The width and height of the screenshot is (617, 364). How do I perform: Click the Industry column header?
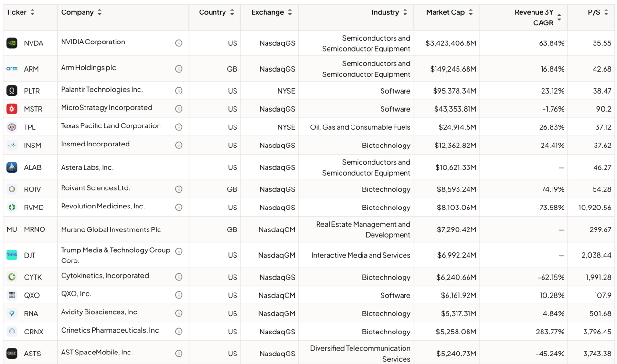[x=385, y=12]
